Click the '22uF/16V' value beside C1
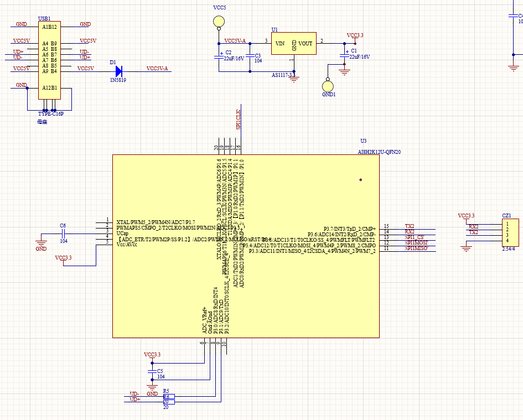The image size is (523, 420). pyautogui.click(x=360, y=56)
